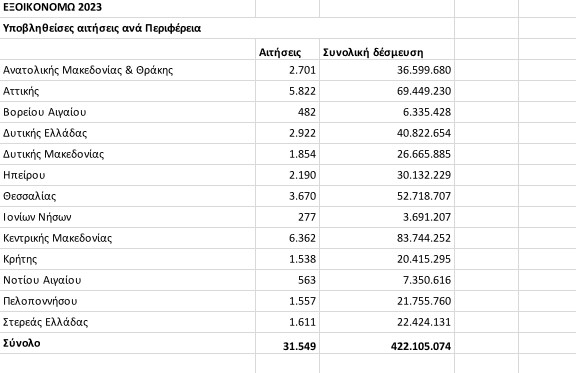Click the Θεσσαλίας applications value 3.670
This screenshot has width=576, height=373.
tap(287, 196)
